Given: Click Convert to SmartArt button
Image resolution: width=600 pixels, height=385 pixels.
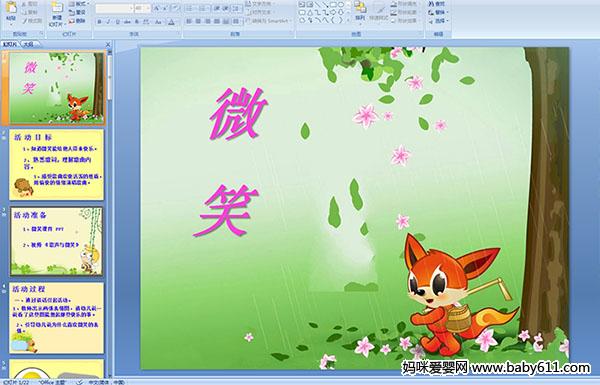Looking at the screenshot, I should click(x=269, y=21).
